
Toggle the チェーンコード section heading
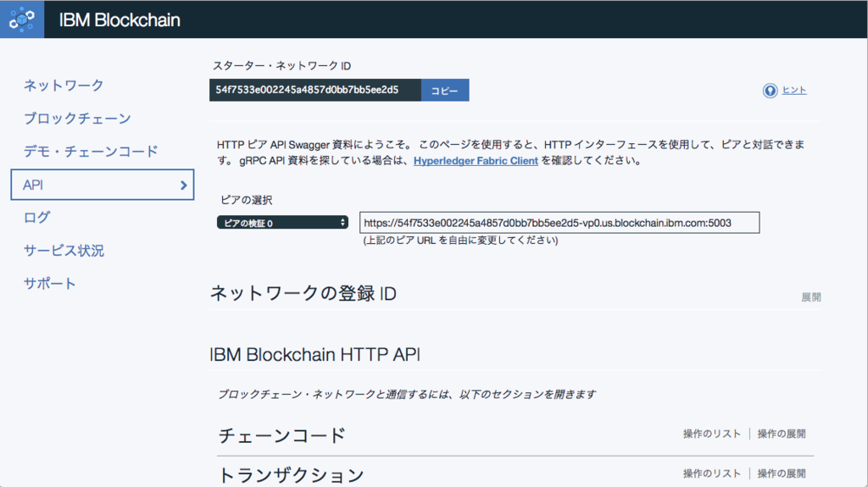pos(281,435)
